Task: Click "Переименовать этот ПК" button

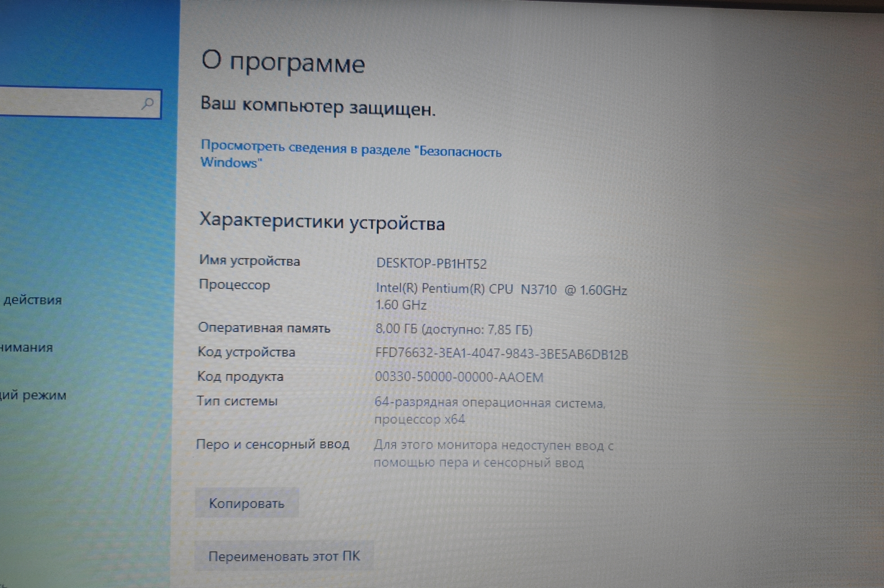Action: click(x=284, y=556)
